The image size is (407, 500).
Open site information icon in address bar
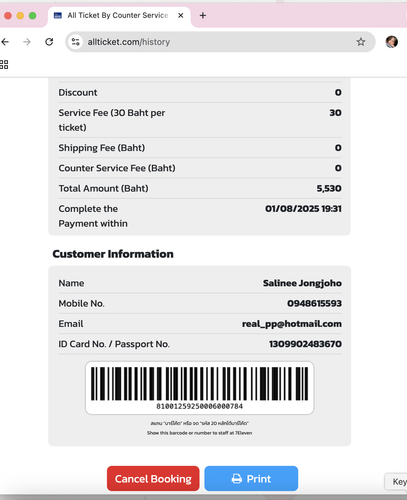(x=76, y=42)
